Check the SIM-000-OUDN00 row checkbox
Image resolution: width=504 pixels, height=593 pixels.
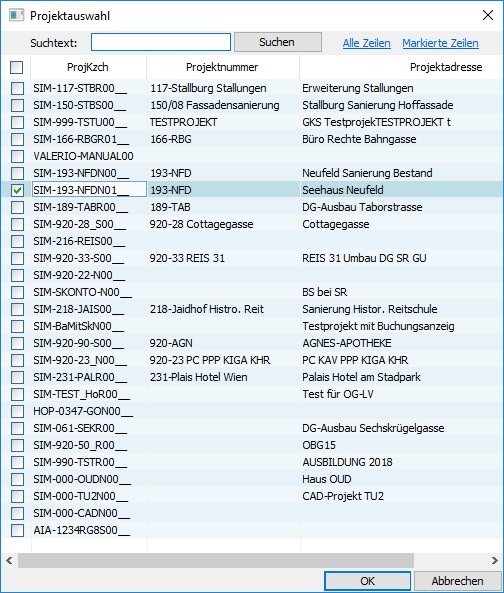pos(17,479)
